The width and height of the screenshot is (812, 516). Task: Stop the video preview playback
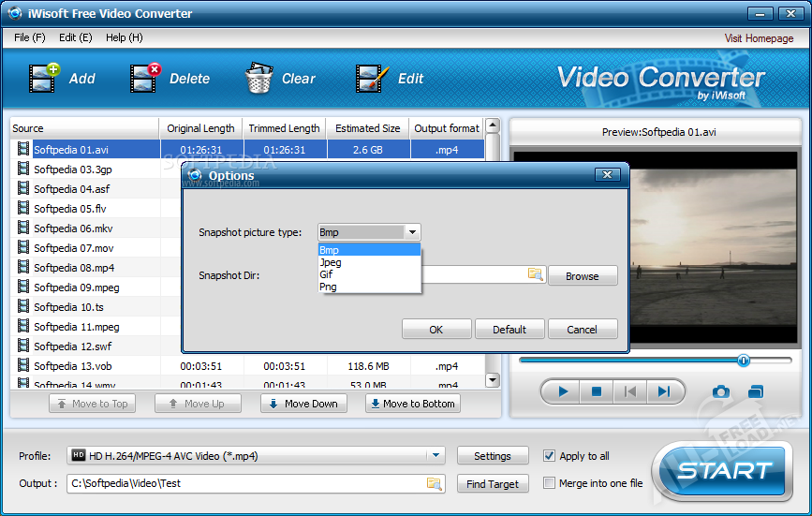(596, 391)
